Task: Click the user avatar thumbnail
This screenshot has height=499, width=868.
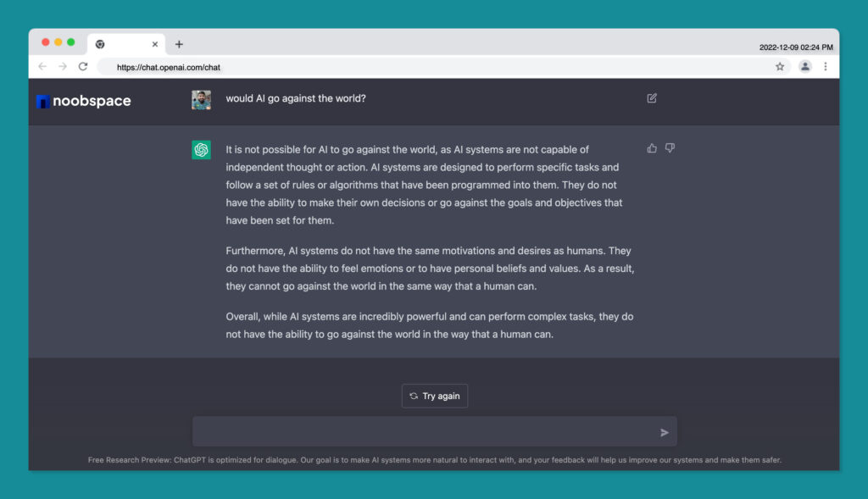Action: [x=201, y=100]
